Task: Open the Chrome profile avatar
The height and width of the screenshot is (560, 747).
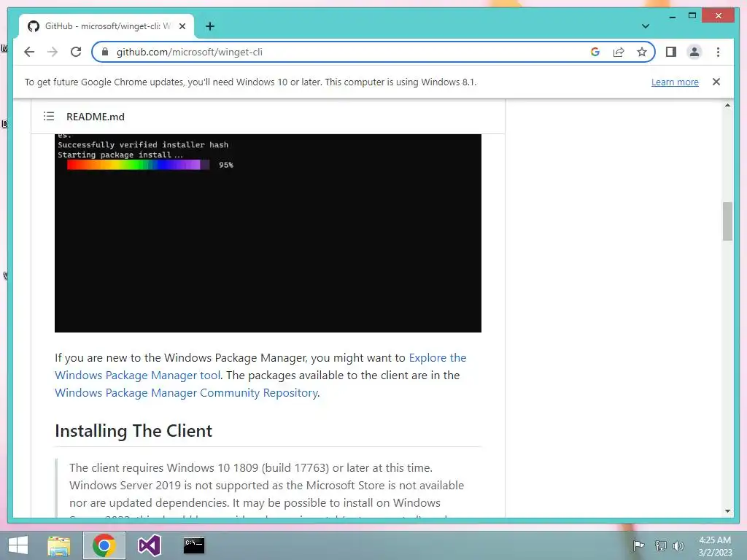Action: click(x=694, y=52)
